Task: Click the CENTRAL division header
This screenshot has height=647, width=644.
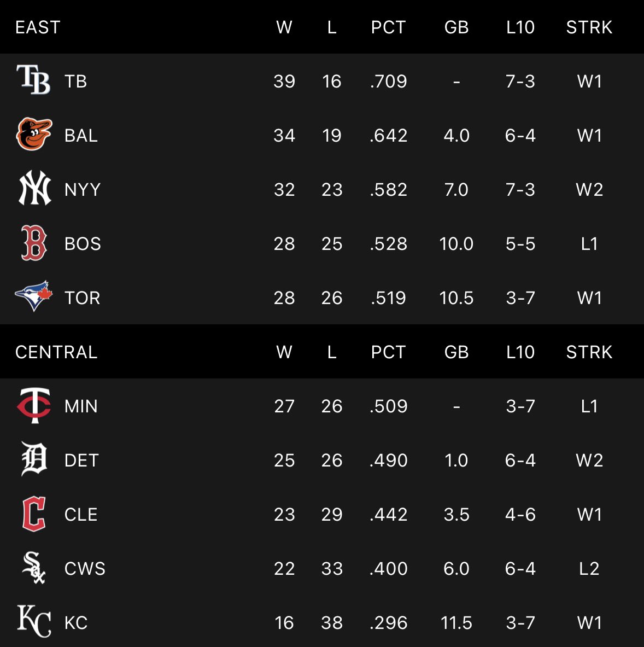Action: click(x=56, y=352)
